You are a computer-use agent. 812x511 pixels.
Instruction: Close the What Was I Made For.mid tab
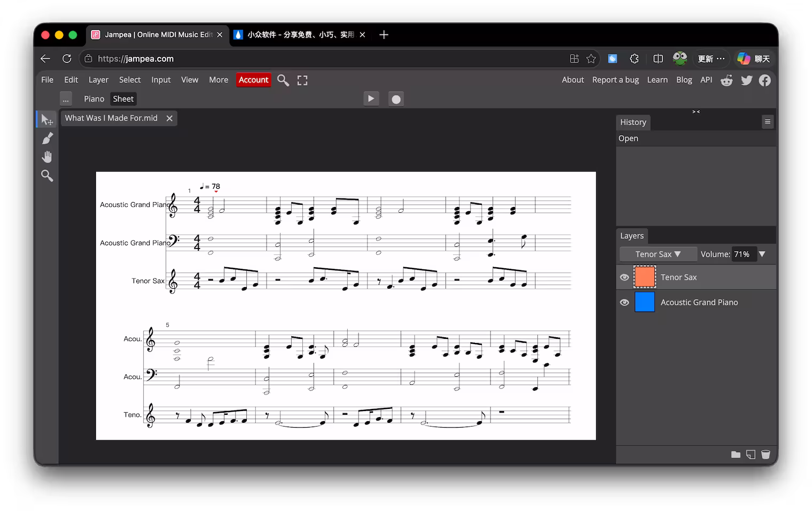pos(169,118)
